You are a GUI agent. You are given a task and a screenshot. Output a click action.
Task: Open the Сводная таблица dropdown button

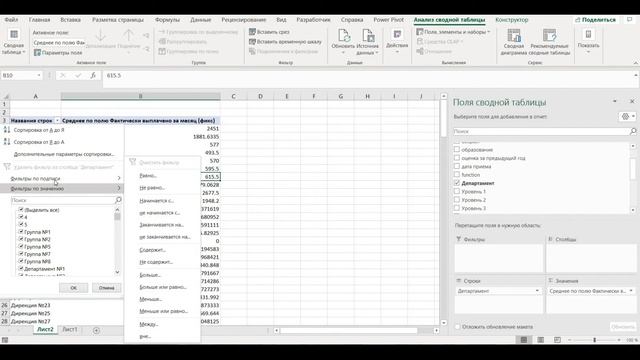point(13,42)
